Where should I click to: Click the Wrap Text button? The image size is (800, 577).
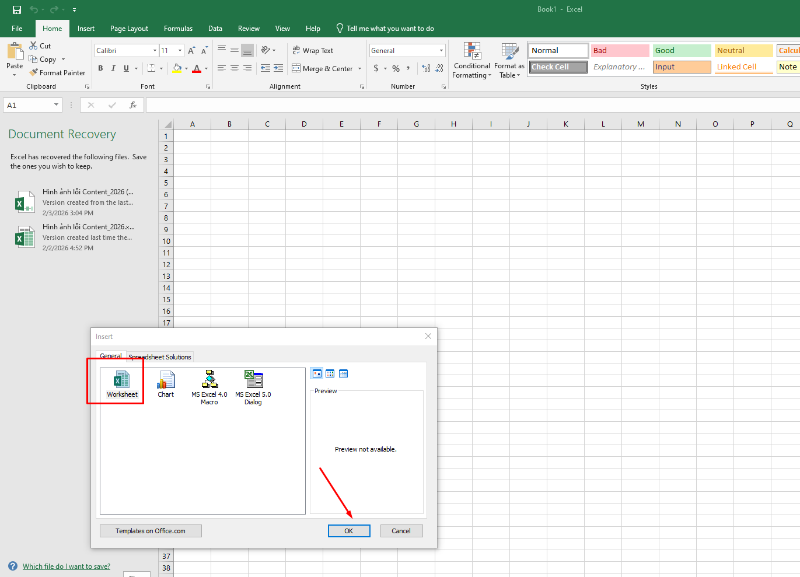coord(313,51)
